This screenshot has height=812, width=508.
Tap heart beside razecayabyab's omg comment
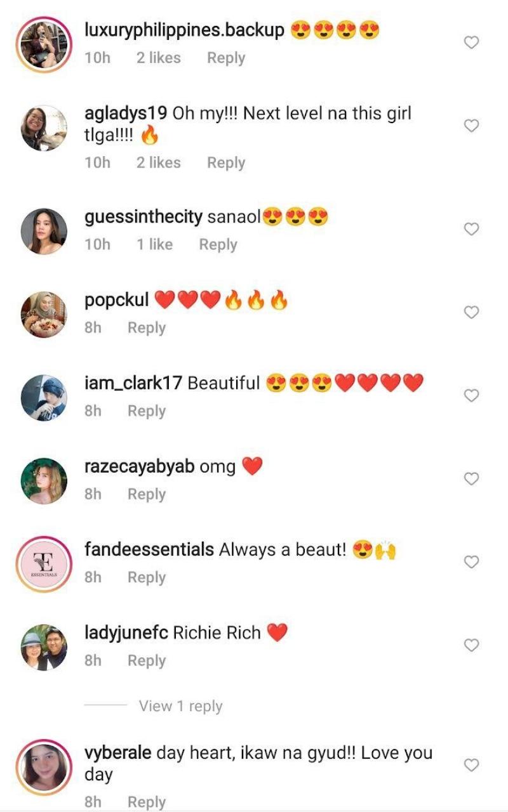pos(471,479)
